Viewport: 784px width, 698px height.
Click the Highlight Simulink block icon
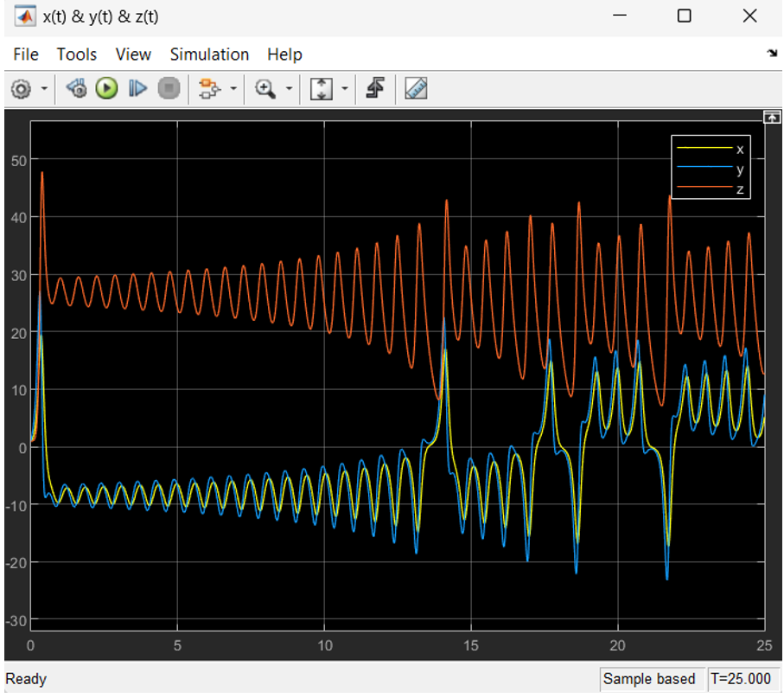(x=209, y=89)
